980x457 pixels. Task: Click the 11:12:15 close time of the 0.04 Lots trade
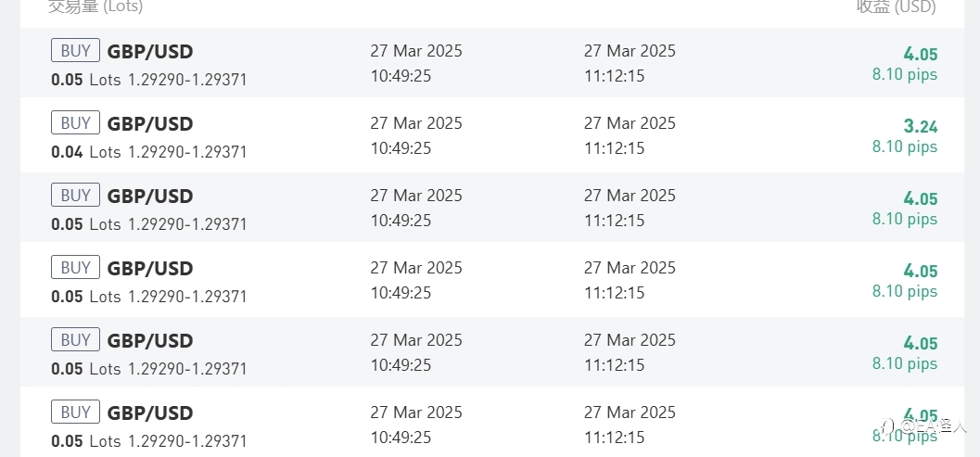coord(615,148)
